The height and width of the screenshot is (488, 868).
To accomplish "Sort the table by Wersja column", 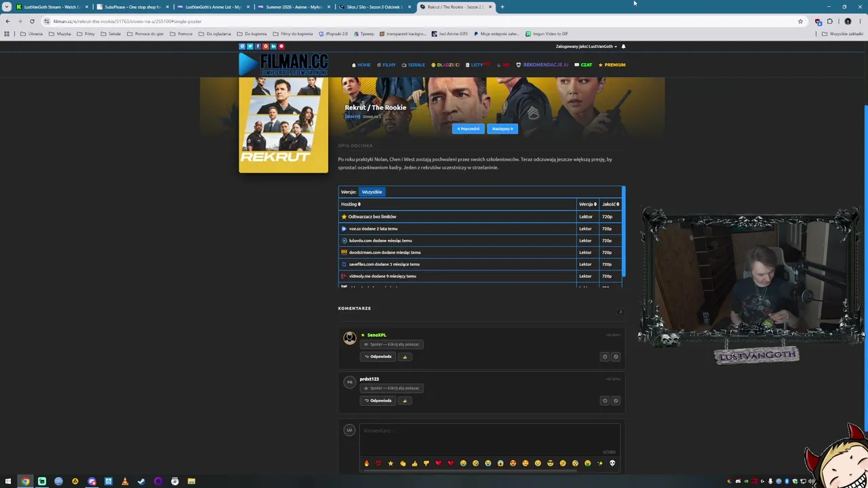I will pos(587,204).
